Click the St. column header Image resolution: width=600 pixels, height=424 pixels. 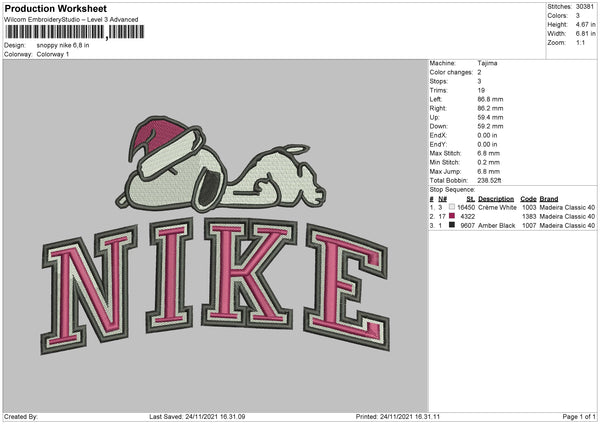tap(470, 199)
